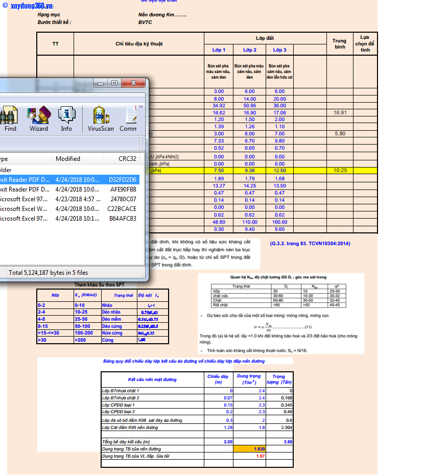Click the 'Lựa chọn để tính' header cell
This screenshot has width=448, height=476.
click(x=365, y=44)
